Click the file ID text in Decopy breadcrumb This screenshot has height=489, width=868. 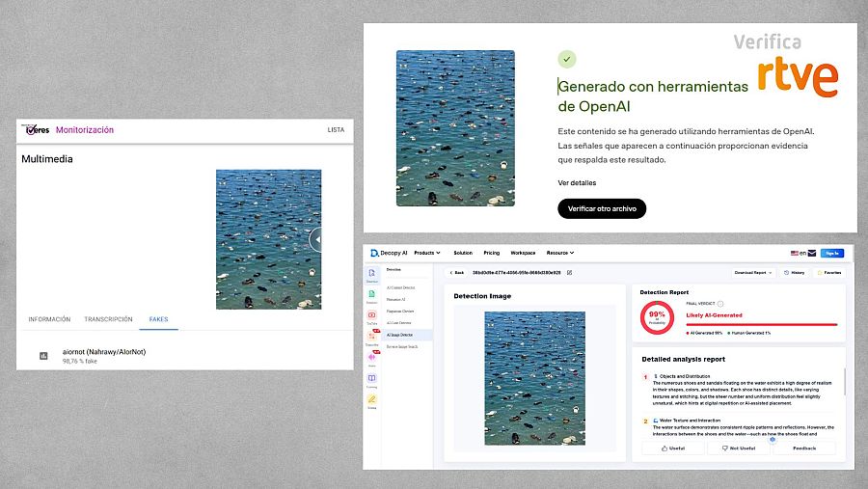(517, 272)
